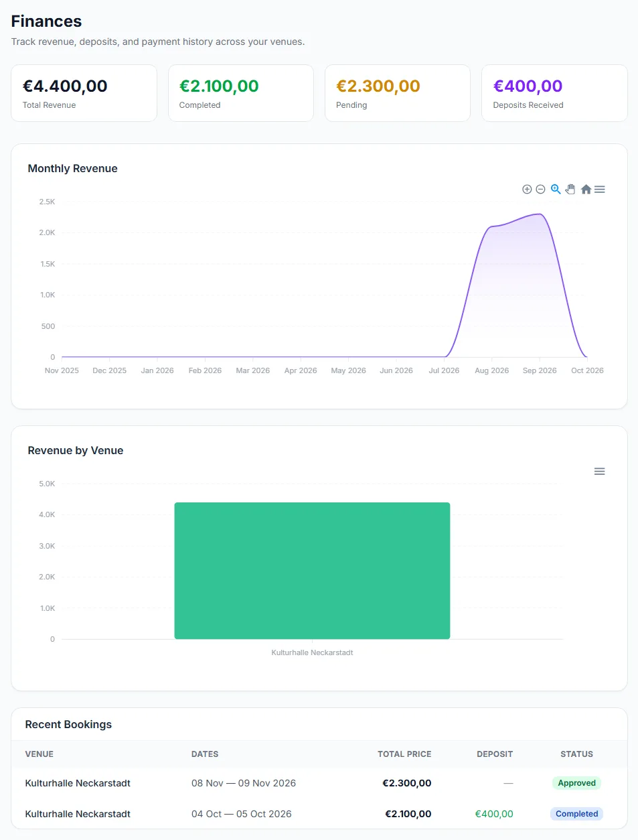Click the Completed status badge in bookings
The height and width of the screenshot is (840, 638).
coord(576,814)
